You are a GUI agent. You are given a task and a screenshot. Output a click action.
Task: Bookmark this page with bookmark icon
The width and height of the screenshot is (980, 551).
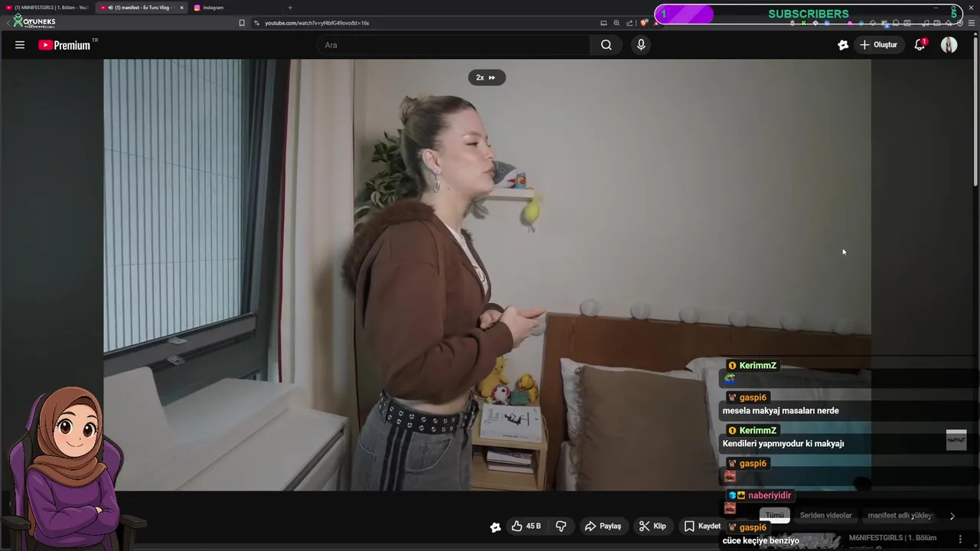click(242, 23)
